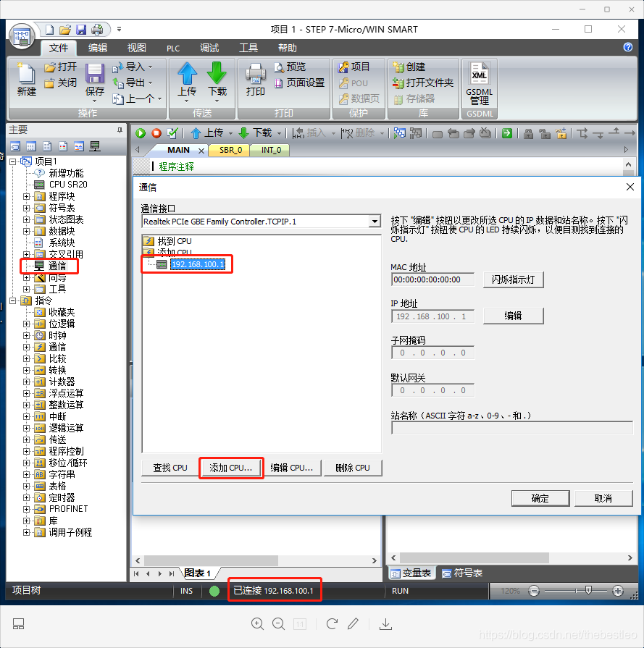Switch to the INT_0 editor tab
This screenshot has height=648, width=644.
[x=271, y=150]
